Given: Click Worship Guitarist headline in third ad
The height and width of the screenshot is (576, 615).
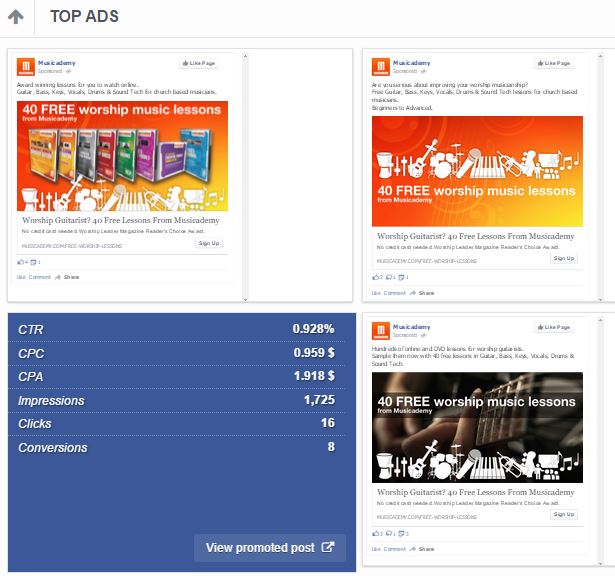Looking at the screenshot, I should pyautogui.click(x=476, y=492).
